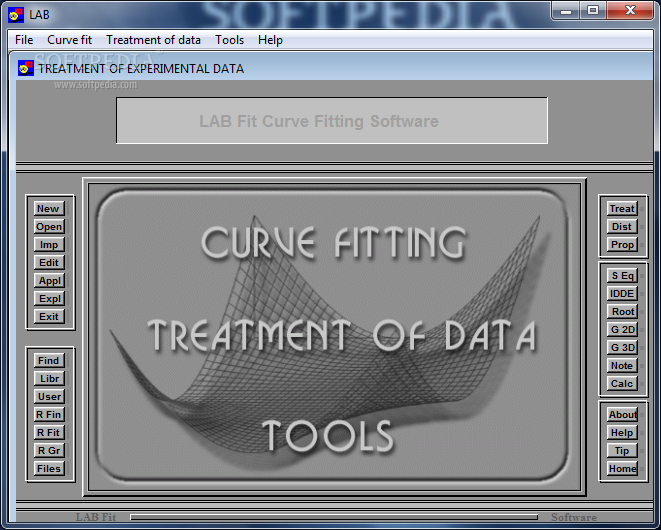The height and width of the screenshot is (530, 661).
Task: Open the Libr library button
Action: coord(49,379)
